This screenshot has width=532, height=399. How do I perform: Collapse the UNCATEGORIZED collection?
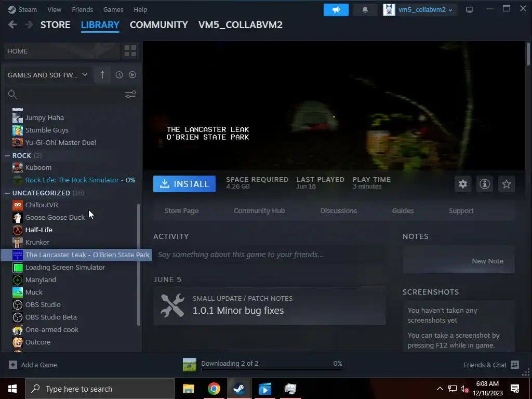click(7, 193)
